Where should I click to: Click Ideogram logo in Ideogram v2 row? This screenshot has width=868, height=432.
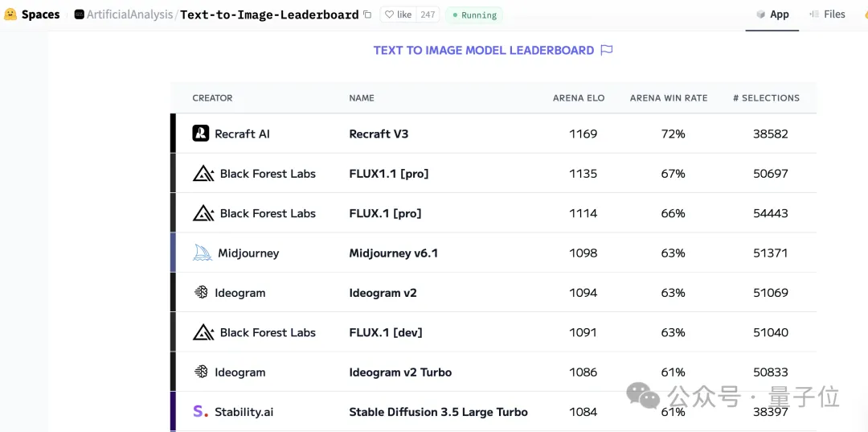pyautogui.click(x=201, y=293)
